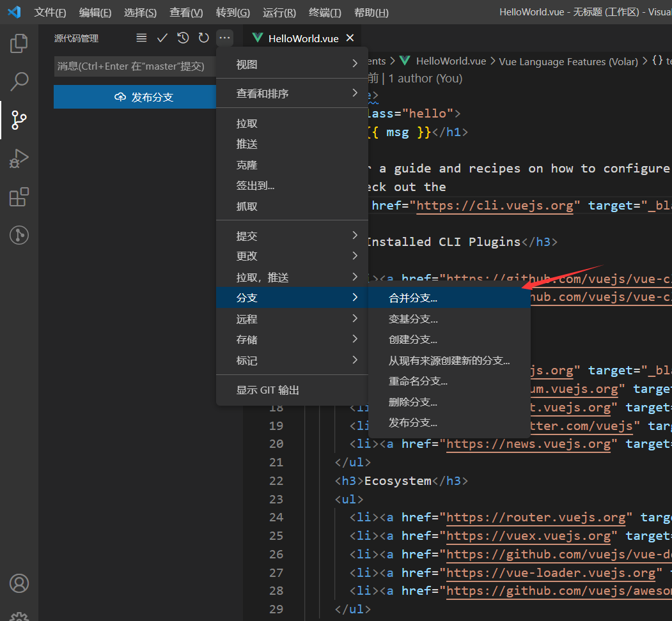The height and width of the screenshot is (621, 672).
Task: Switch to HelloWorld.vue editor tab
Action: click(x=303, y=38)
